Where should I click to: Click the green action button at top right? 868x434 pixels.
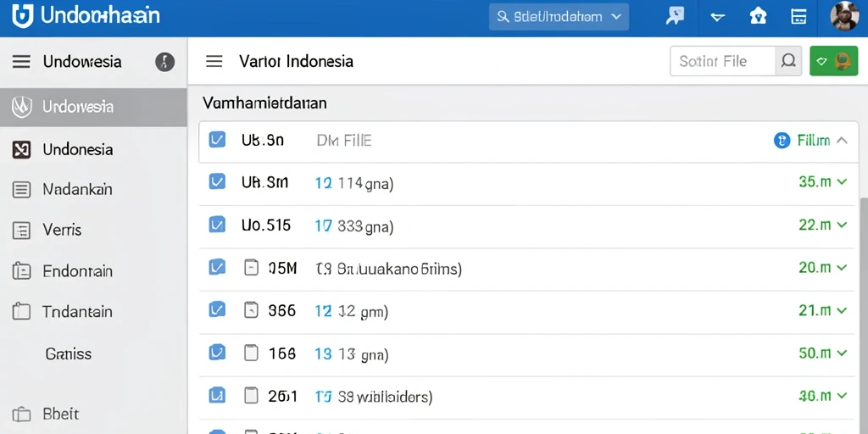click(x=834, y=61)
